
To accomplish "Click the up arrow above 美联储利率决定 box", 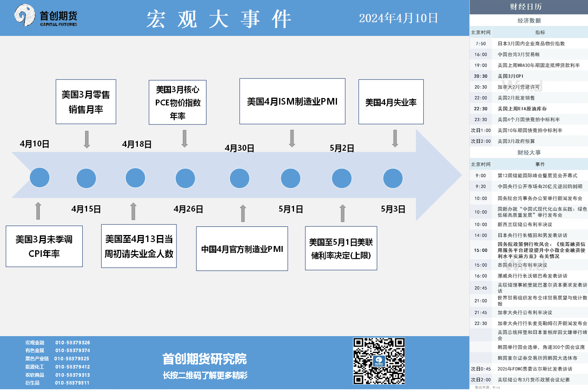I will tap(342, 213).
